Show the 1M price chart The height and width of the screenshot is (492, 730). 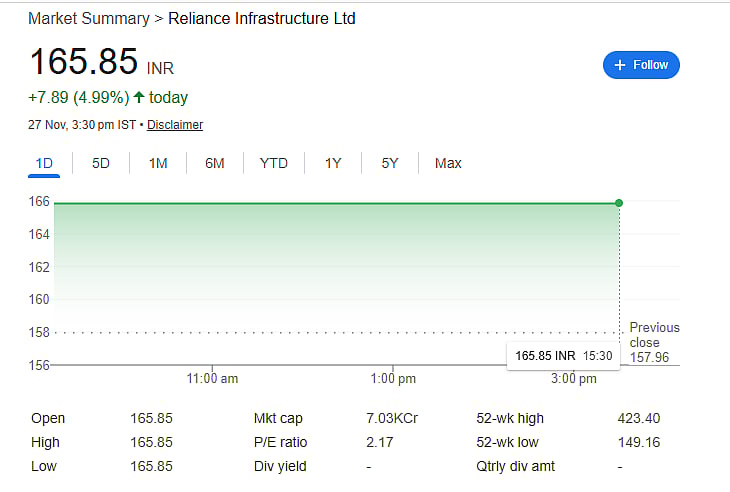pyautogui.click(x=158, y=163)
